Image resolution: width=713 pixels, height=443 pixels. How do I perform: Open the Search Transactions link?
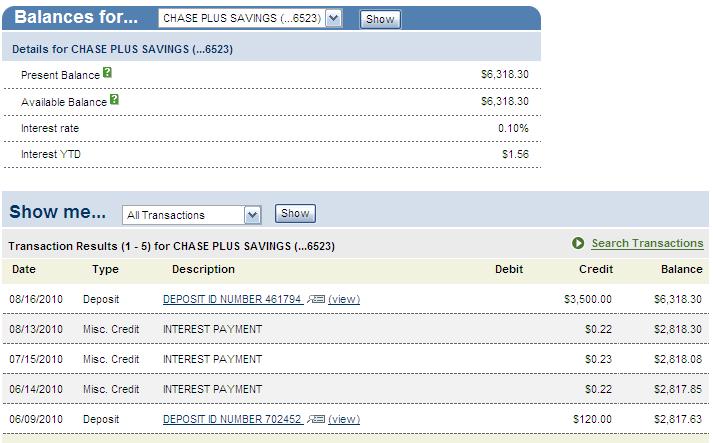point(647,243)
